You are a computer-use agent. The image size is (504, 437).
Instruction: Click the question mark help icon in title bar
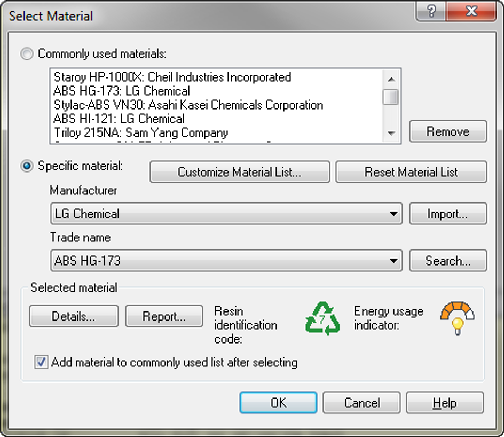coord(431,11)
